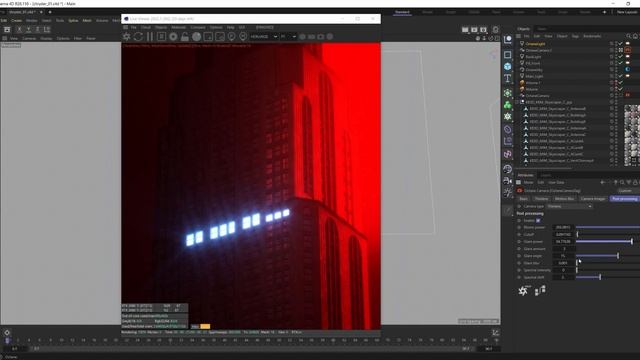Toggle the Main_Light enable checkmark
The width and height of the screenshot is (640, 360).
tap(620, 76)
